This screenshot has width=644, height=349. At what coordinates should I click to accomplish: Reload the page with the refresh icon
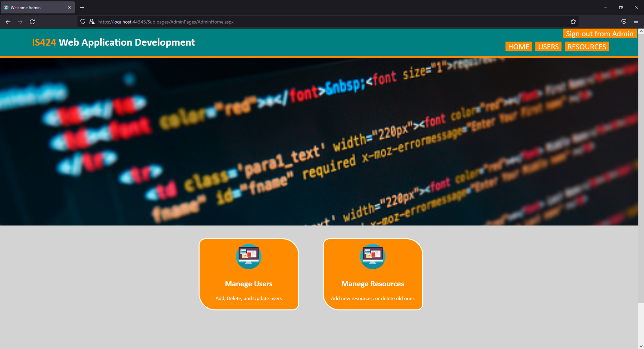click(x=32, y=22)
